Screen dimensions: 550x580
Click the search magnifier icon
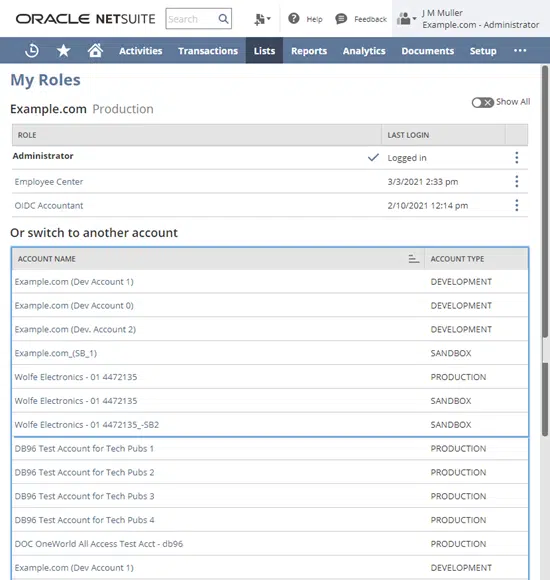click(x=223, y=18)
